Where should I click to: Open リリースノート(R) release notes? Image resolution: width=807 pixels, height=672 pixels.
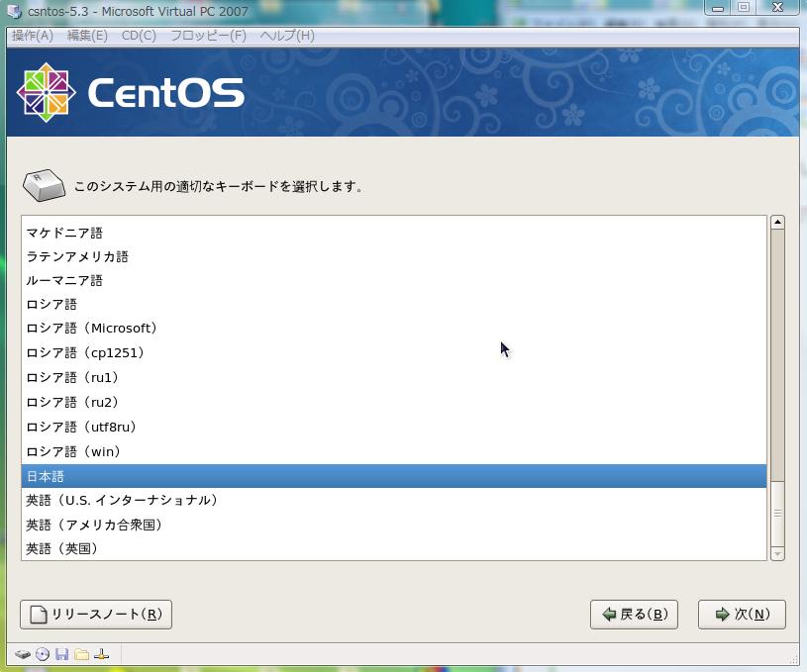(x=96, y=615)
